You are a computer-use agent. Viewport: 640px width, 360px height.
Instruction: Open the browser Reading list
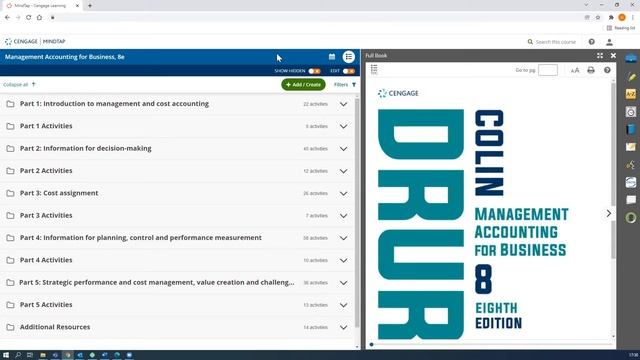[x=621, y=28]
